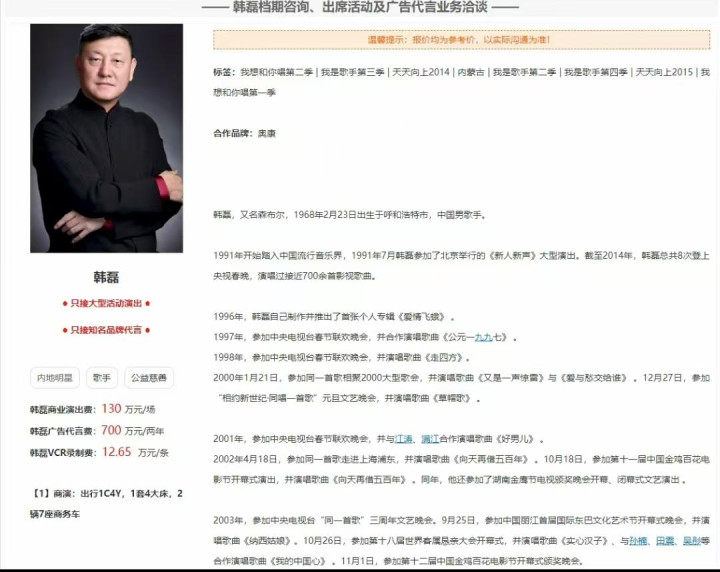Image resolution: width=720 pixels, height=572 pixels.
Task: Click the 我是歌手第四季 tag text
Action: point(596,72)
